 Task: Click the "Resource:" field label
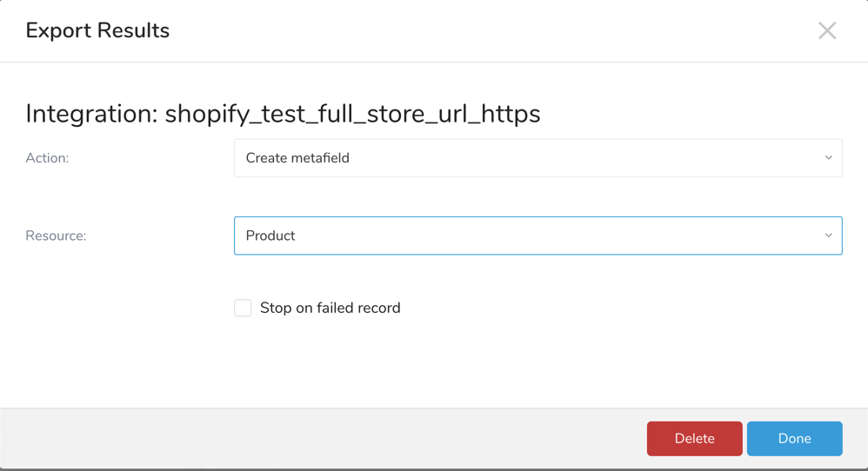pos(56,235)
